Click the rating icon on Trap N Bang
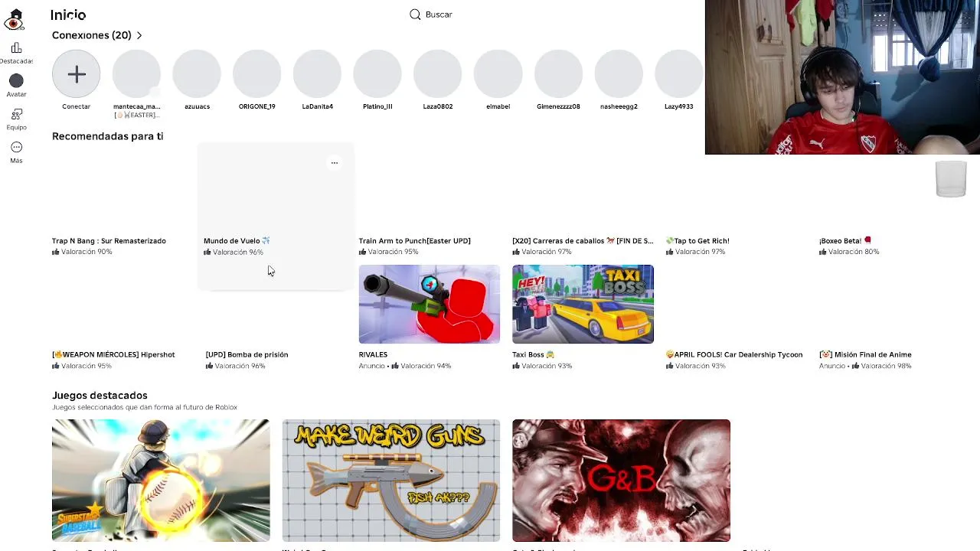 [x=56, y=252]
